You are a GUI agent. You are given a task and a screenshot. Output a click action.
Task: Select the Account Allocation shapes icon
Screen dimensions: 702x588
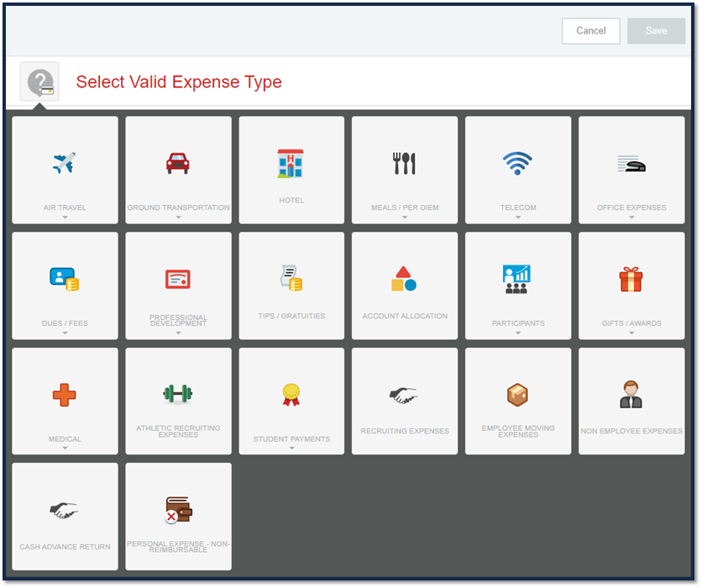coord(404,279)
